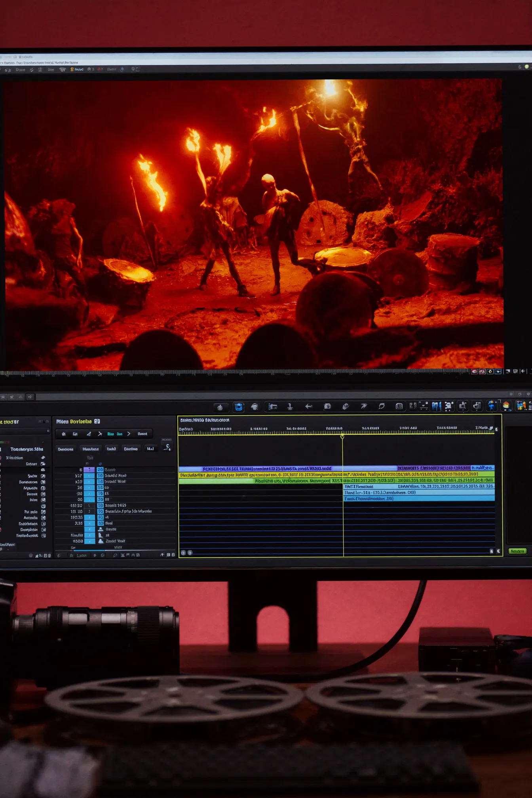Click the diagonal up-right arrow tool icon
The height and width of the screenshot is (798, 532).
click(x=364, y=406)
